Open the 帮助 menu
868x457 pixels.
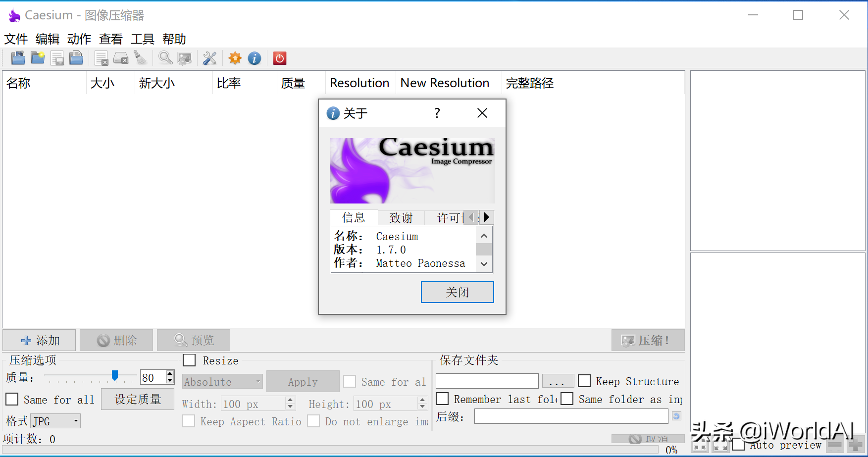click(x=174, y=39)
